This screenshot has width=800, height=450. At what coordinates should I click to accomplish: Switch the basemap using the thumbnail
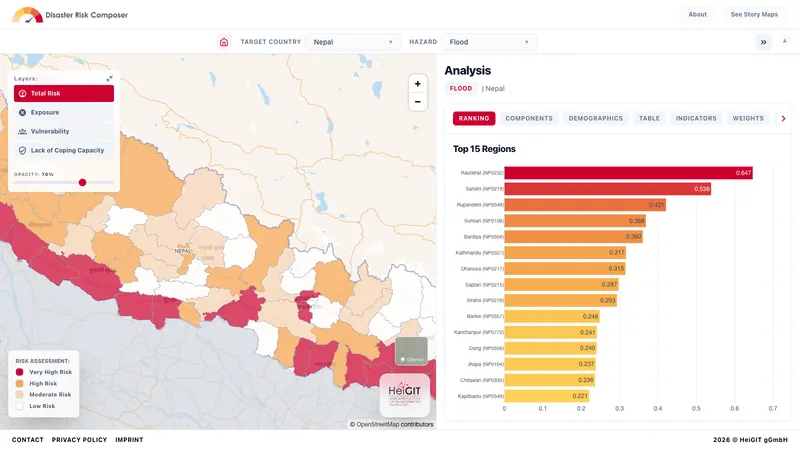(x=411, y=351)
